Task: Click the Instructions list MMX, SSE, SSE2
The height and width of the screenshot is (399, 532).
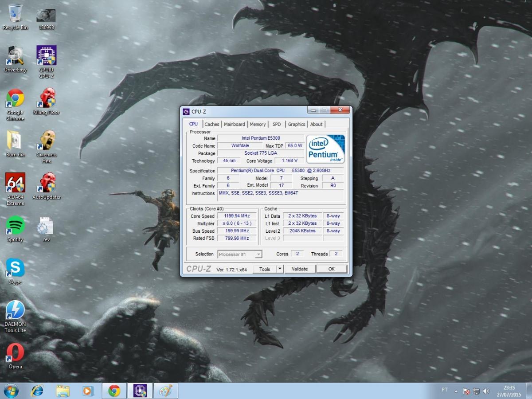Action: tap(281, 196)
